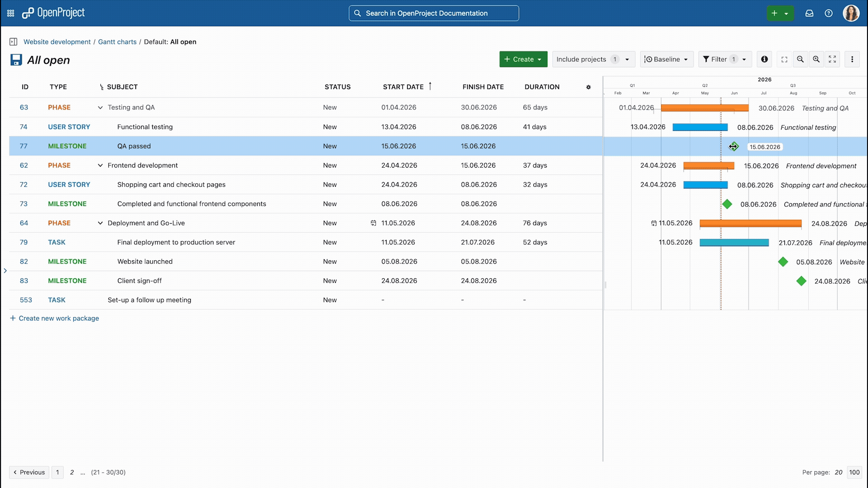Click the Client sign-off milestone diamond
Screen dimensions: 868x488
coord(801,281)
